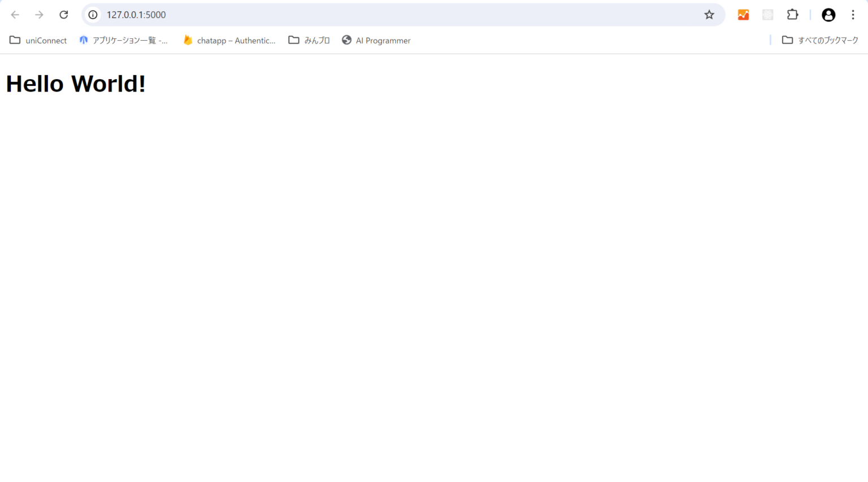This screenshot has height=482, width=868.
Task: Expand the みんプロ bookmarks folder
Action: coord(309,40)
